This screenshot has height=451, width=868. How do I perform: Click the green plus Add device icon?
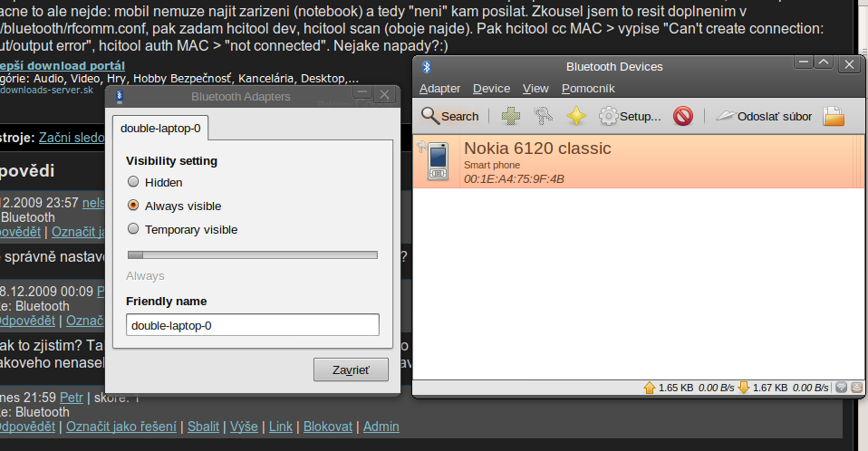[x=510, y=116]
